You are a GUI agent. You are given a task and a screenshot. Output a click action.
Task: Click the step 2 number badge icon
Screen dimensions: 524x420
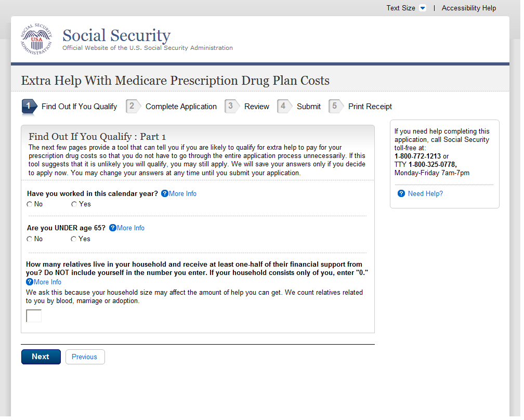[x=133, y=107]
